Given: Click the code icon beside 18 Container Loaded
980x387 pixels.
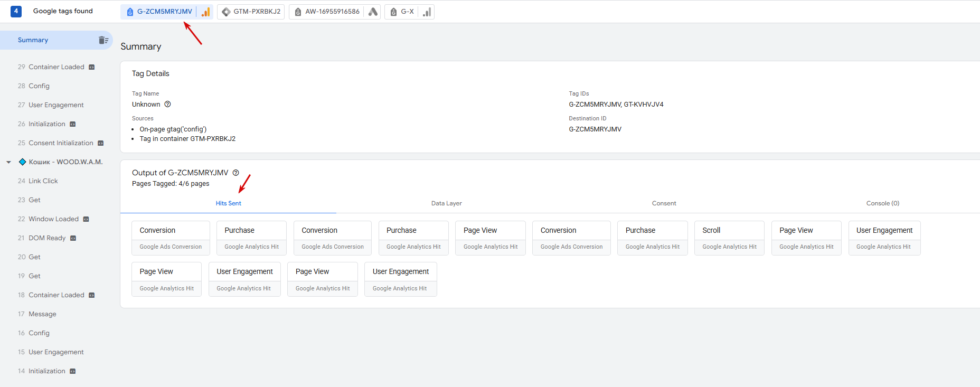Looking at the screenshot, I should point(92,295).
